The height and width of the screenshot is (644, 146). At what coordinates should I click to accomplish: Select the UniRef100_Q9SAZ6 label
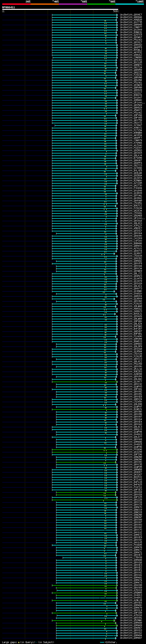point(131,316)
